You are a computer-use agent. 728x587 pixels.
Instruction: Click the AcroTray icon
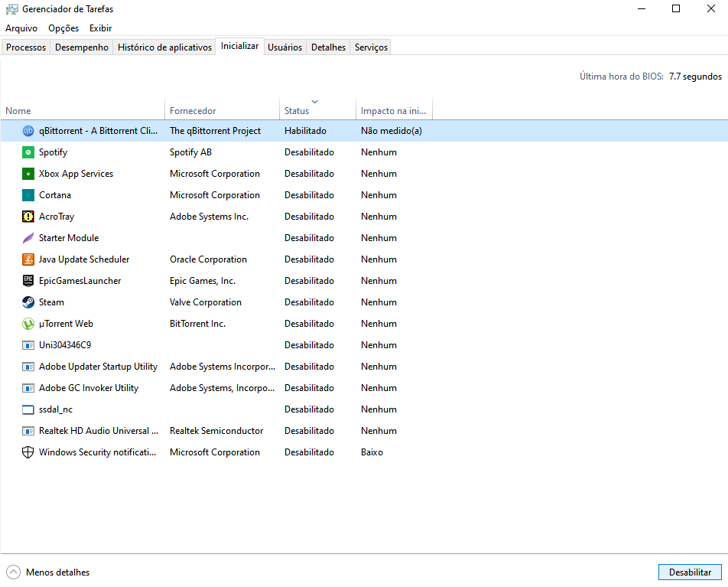click(28, 217)
